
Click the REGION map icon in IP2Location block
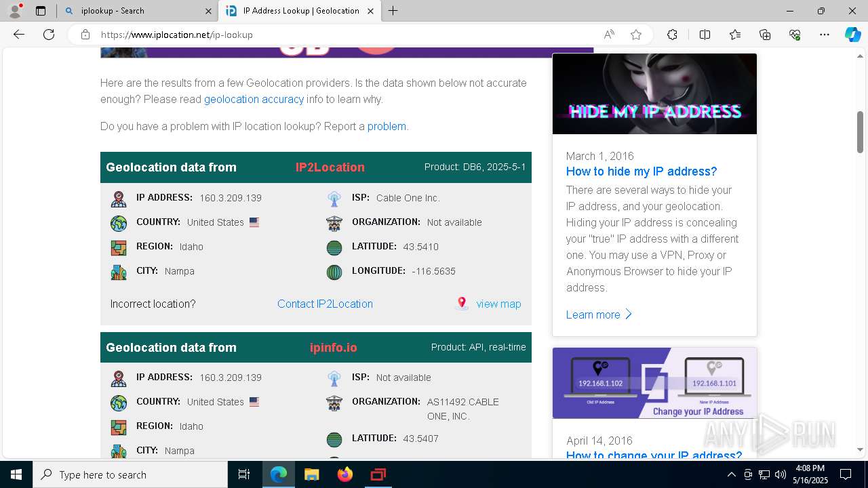119,247
